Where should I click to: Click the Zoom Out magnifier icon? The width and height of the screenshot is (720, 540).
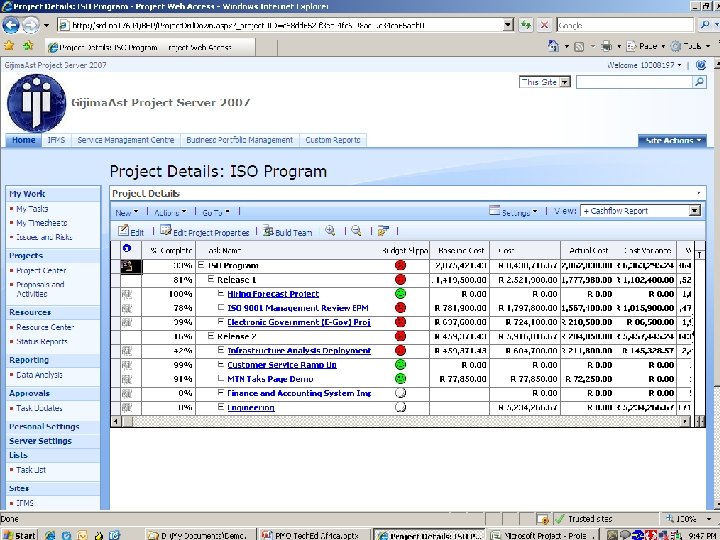356,231
